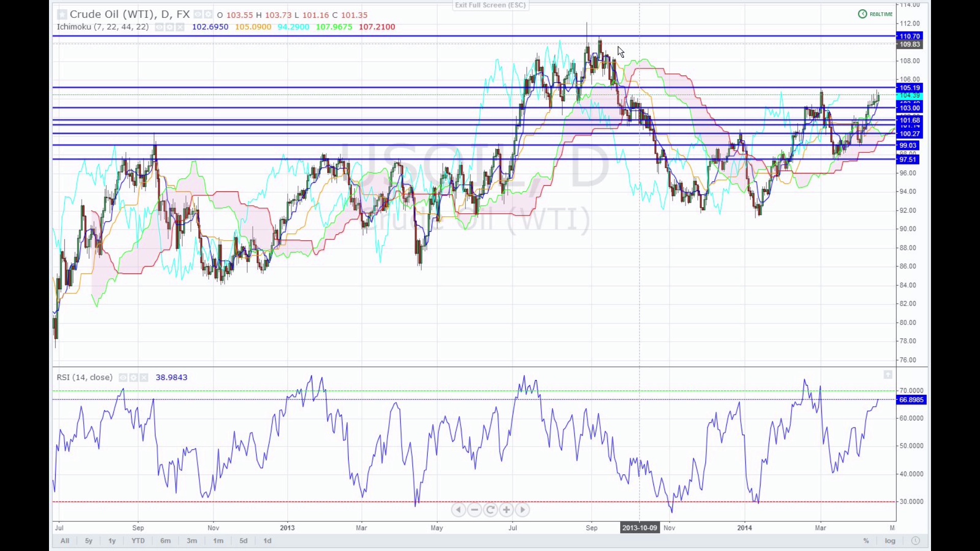Open the timezone clock icon

(x=916, y=541)
